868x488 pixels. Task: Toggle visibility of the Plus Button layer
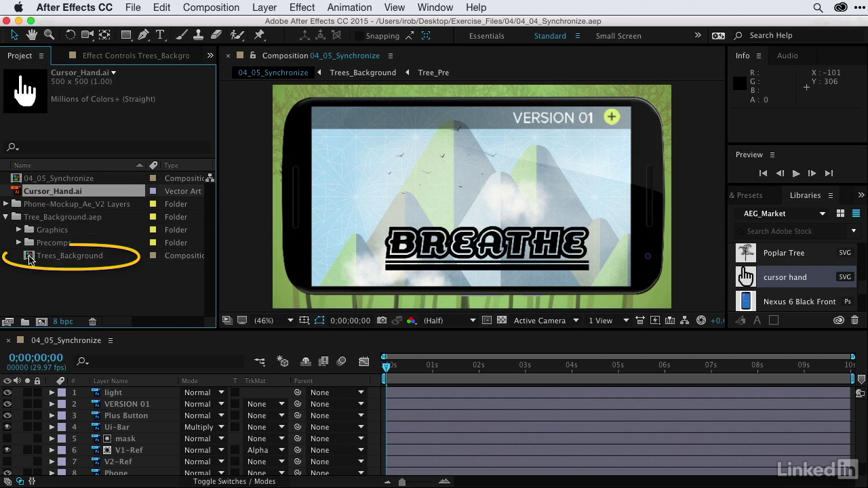point(7,415)
